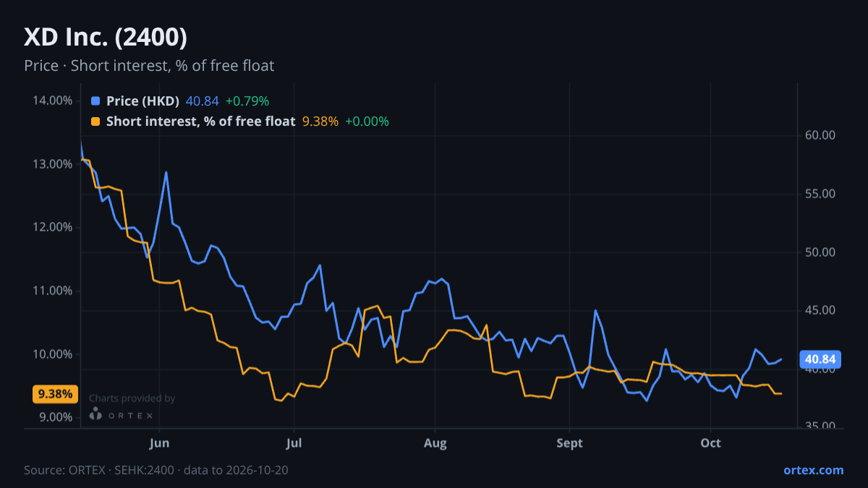Viewport: 868px width, 488px height.
Task: Select the Short interest, % of free float legend label
Action: [x=201, y=121]
